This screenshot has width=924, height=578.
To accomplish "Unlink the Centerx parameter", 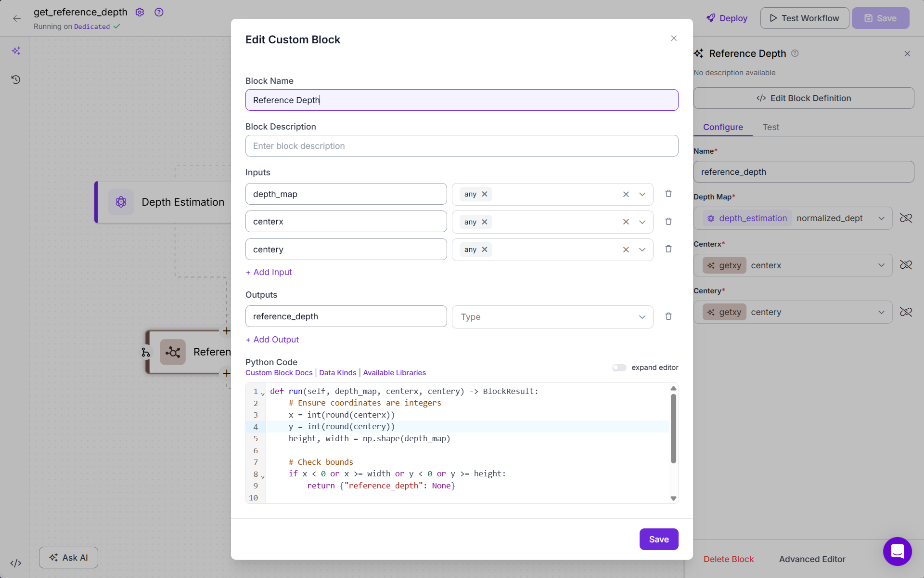I will coord(906,265).
